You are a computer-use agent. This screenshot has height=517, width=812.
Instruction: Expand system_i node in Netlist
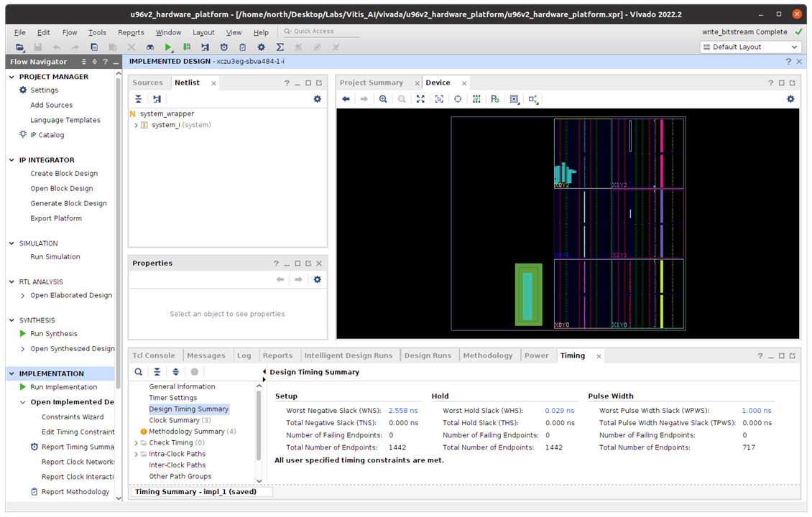136,125
